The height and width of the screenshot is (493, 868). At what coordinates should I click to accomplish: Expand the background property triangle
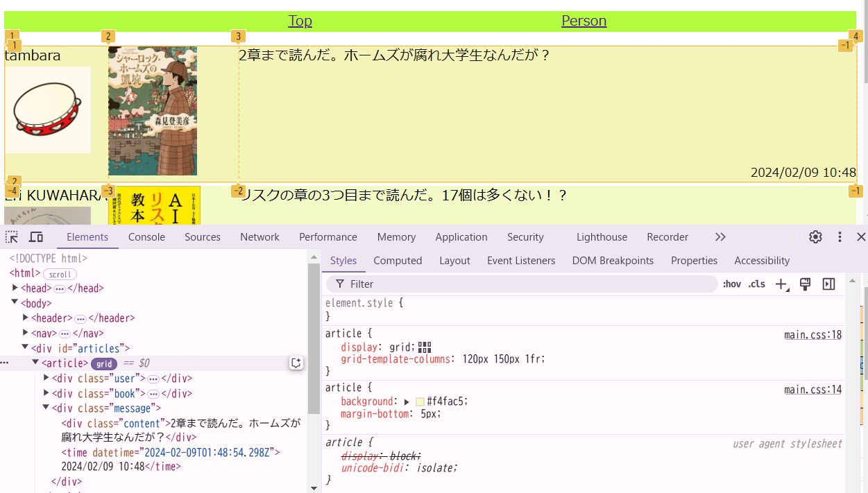[x=407, y=402]
